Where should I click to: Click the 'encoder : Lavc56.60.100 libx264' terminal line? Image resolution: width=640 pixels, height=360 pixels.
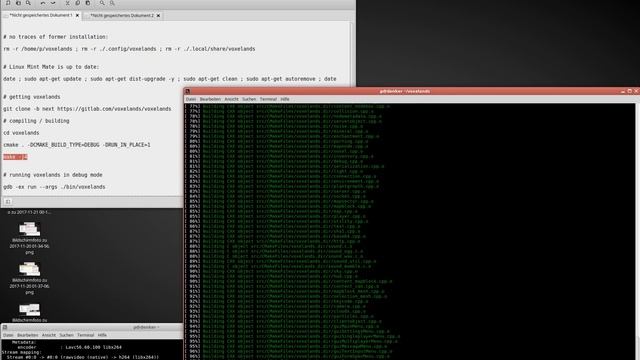[x=69, y=347]
